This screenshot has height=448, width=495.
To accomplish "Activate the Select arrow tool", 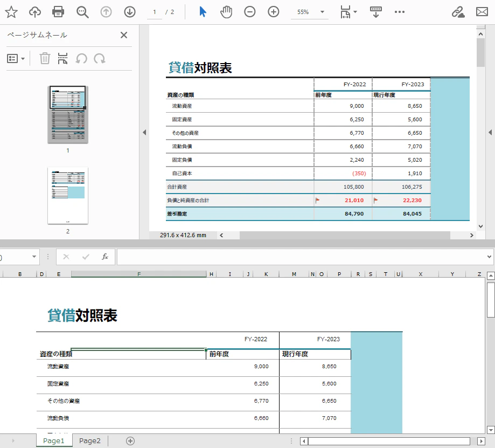I will [x=202, y=11].
